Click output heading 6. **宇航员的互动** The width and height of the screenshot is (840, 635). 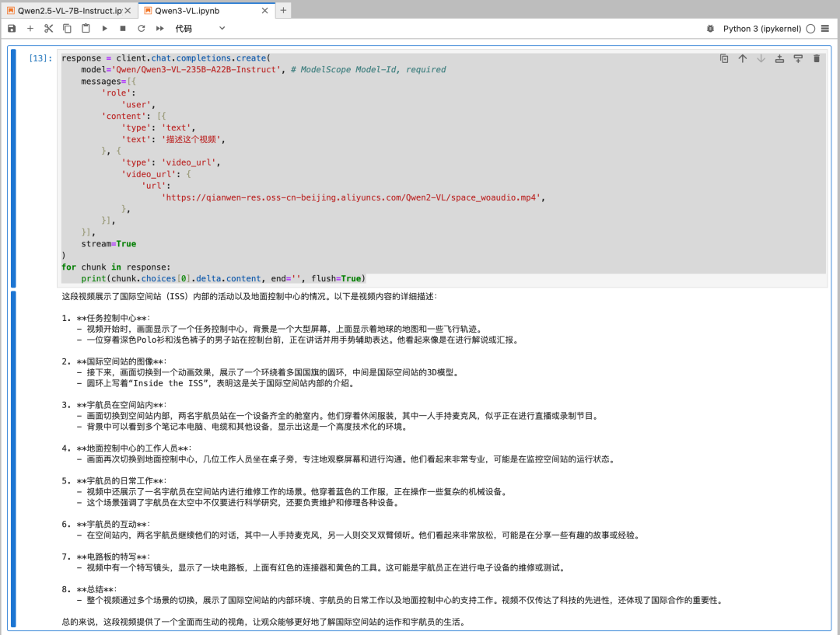(106, 524)
